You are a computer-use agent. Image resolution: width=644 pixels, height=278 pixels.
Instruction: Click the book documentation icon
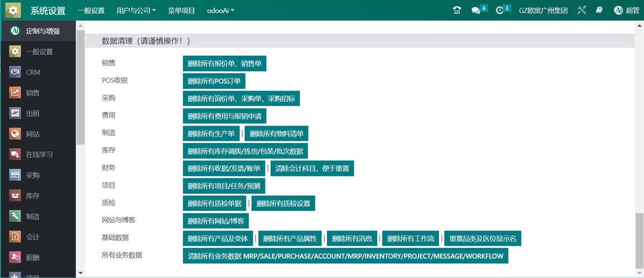pos(599,10)
